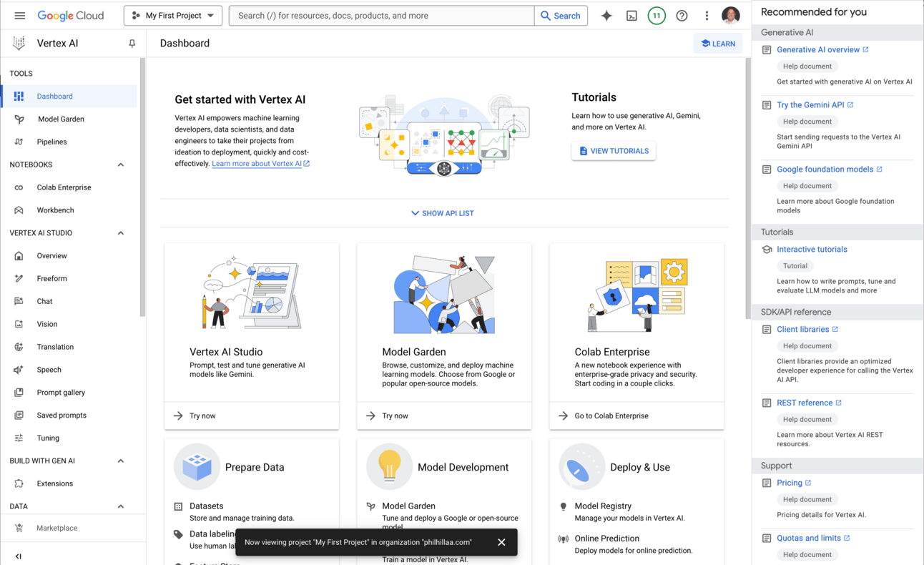Click Model Garden under Model Development
This screenshot has height=565, width=924.
click(408, 506)
